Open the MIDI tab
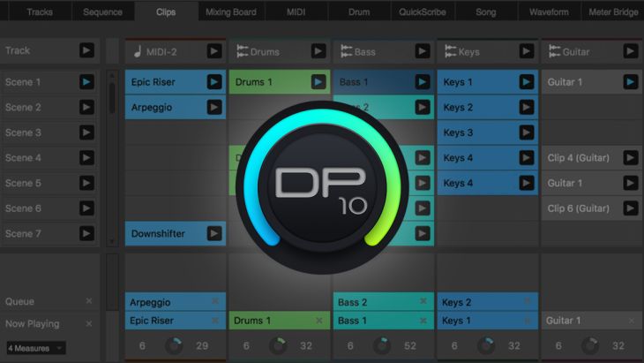644x363 pixels. 296,11
